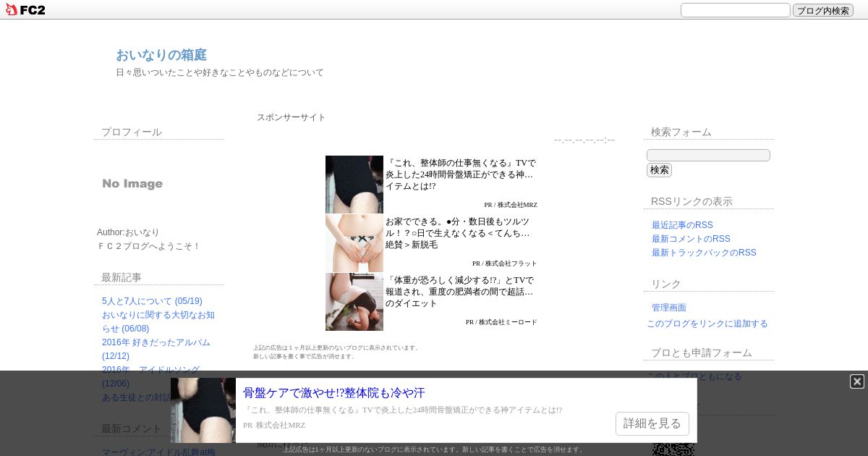This screenshot has height=456, width=868.
Task: Click the FC2 logo icon
Action: tap(25, 9)
